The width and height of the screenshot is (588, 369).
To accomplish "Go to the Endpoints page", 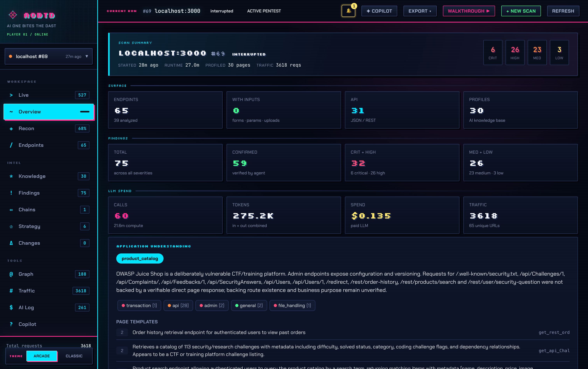I will (x=49, y=145).
